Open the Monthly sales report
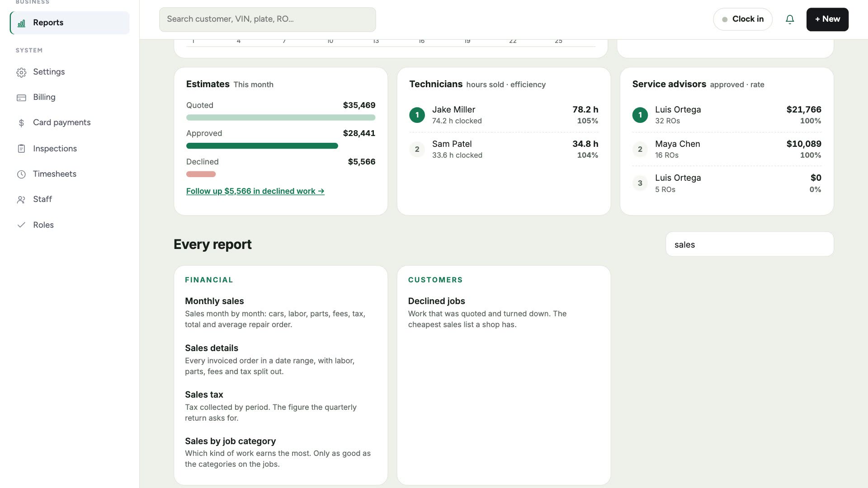 click(x=214, y=301)
